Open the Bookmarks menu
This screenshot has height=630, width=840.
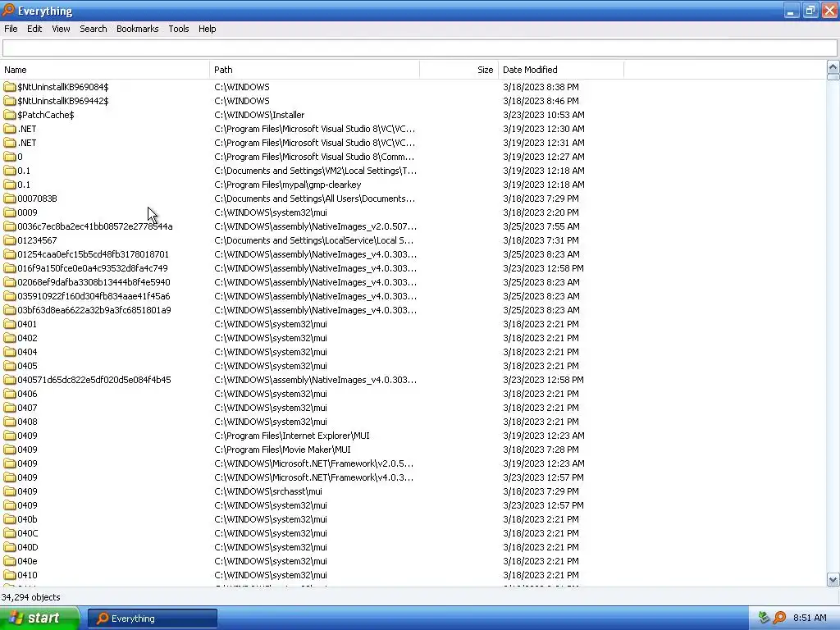(137, 29)
